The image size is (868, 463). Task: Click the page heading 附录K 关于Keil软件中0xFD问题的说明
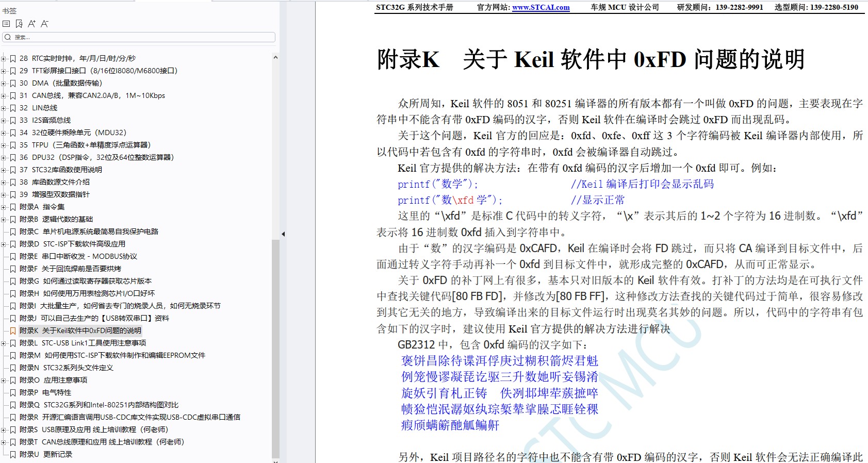(x=591, y=59)
